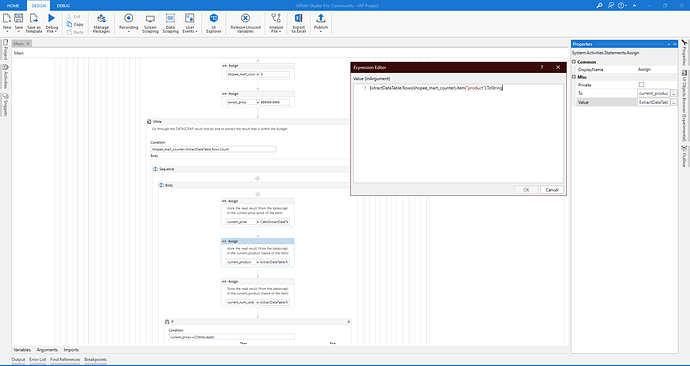Open the Variables panel at the bottom
Viewport: 690px width, 366px height.
(22, 350)
